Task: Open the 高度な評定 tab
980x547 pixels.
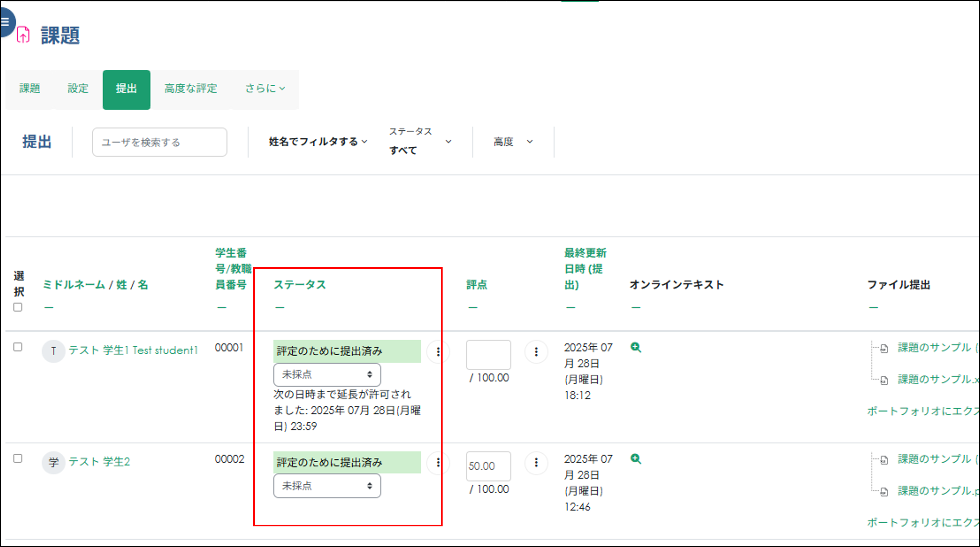Action: coord(191,89)
